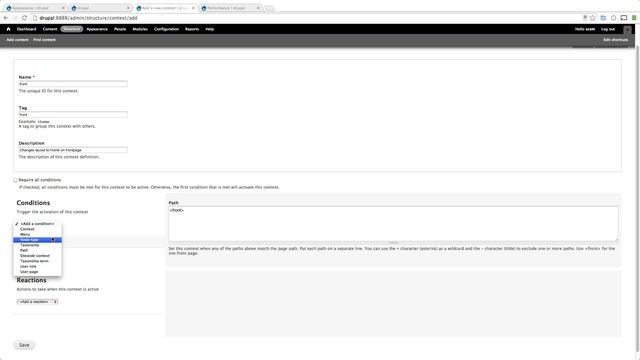The height and width of the screenshot is (360, 640).
Task: Open the Help admin menu
Action: pos(210,29)
